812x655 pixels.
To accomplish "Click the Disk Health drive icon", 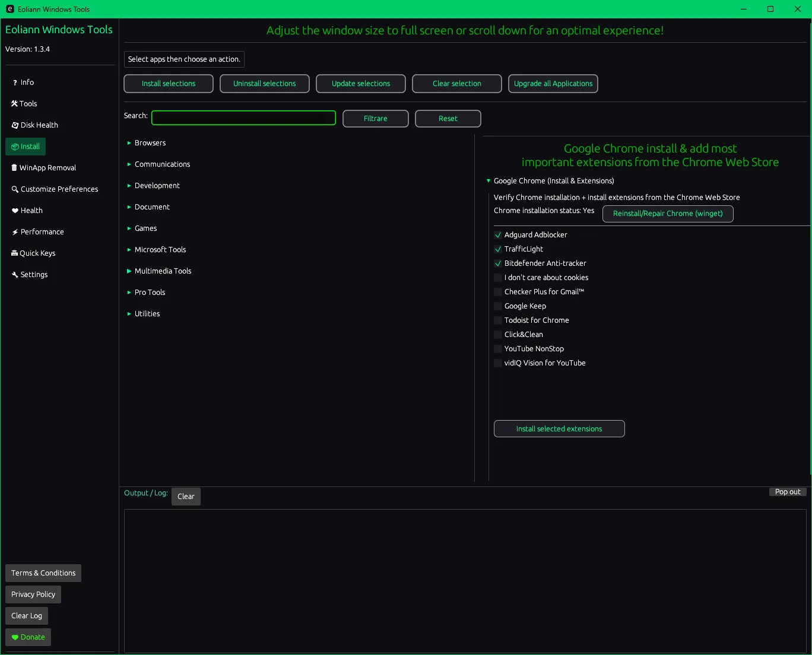I will coord(15,125).
